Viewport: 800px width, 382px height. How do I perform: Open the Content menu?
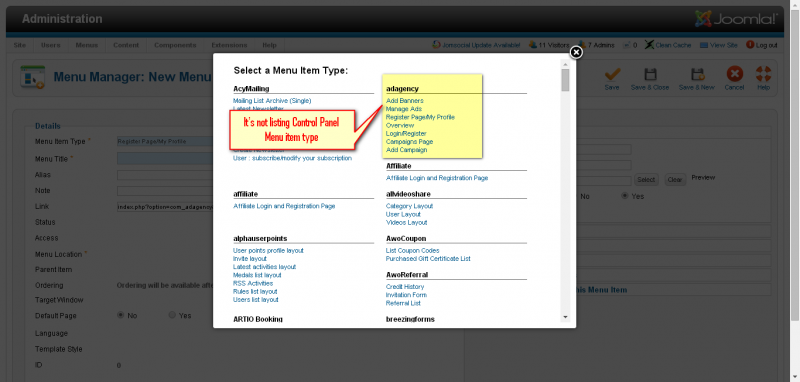click(x=126, y=45)
